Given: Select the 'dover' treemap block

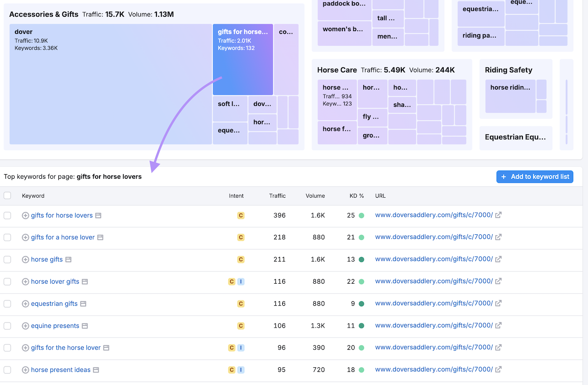Looking at the screenshot, I should click(111, 84).
